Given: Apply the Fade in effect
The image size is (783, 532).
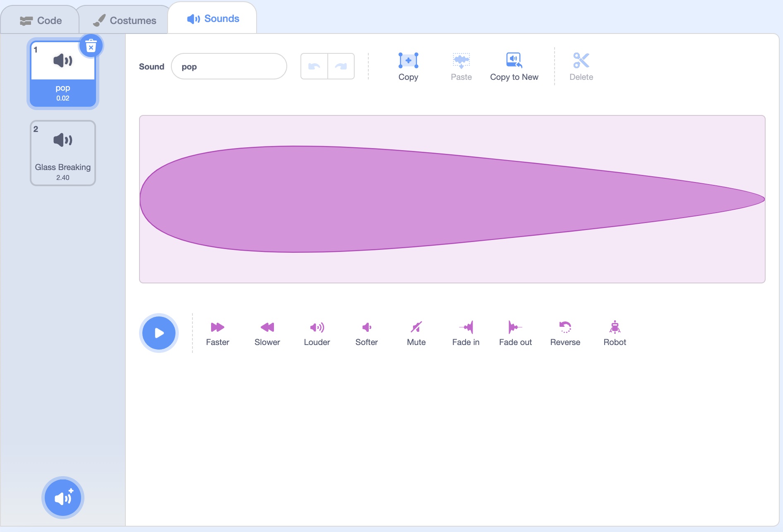Looking at the screenshot, I should tap(466, 333).
